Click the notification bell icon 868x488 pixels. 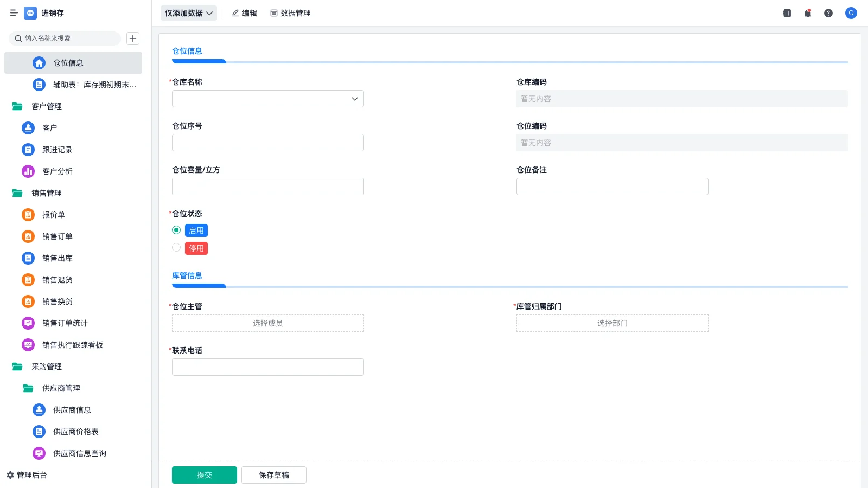[x=807, y=13]
